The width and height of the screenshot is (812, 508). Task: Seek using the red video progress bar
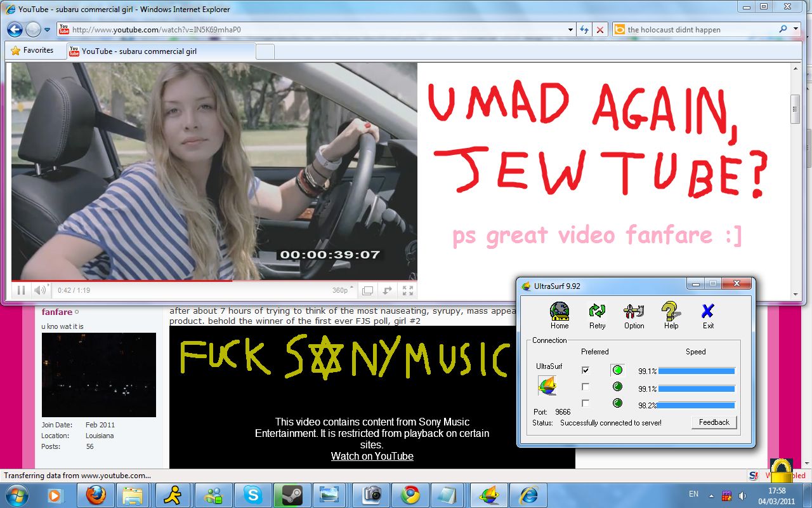(x=214, y=281)
